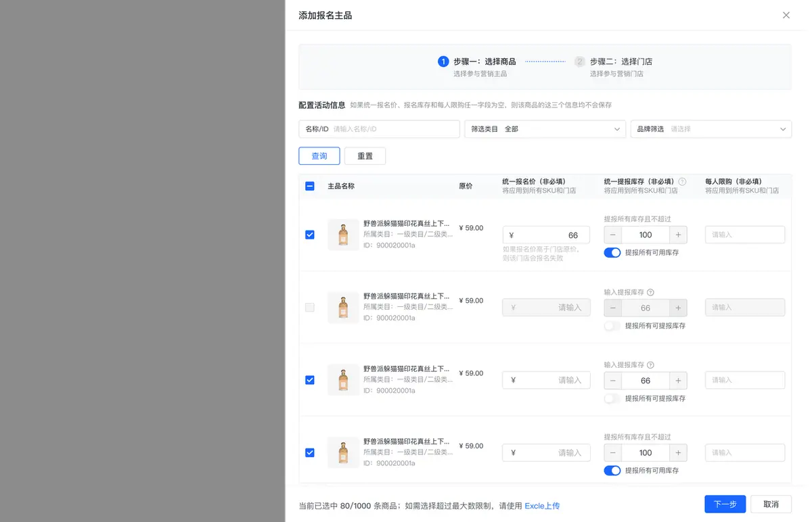The image size is (812, 522).
Task: Click the step 1 circle 选择商品
Action: [443, 62]
